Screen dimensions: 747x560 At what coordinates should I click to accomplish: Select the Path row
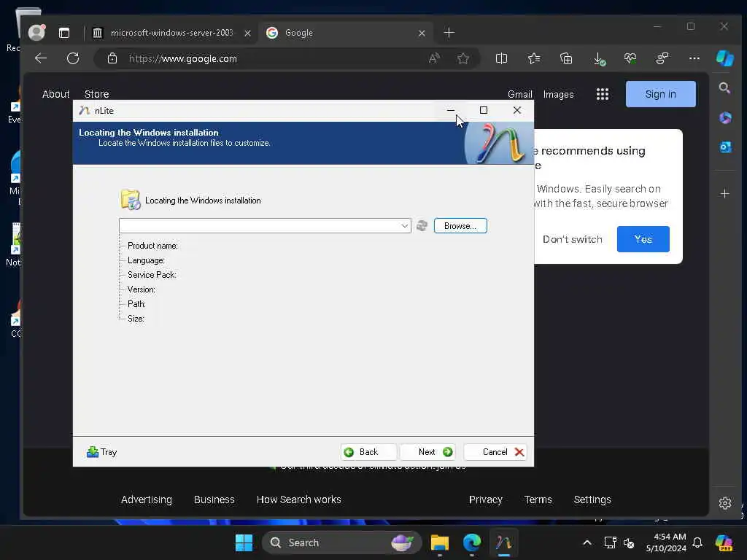tap(136, 304)
